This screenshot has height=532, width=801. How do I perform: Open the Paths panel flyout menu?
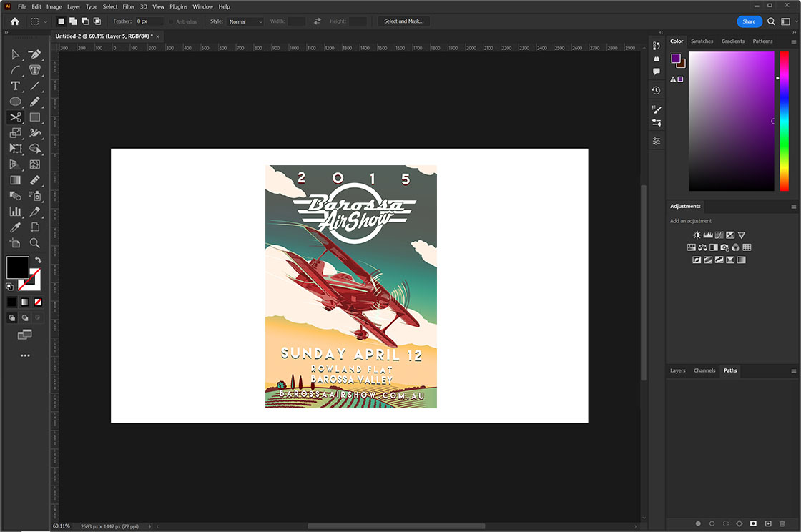point(793,371)
